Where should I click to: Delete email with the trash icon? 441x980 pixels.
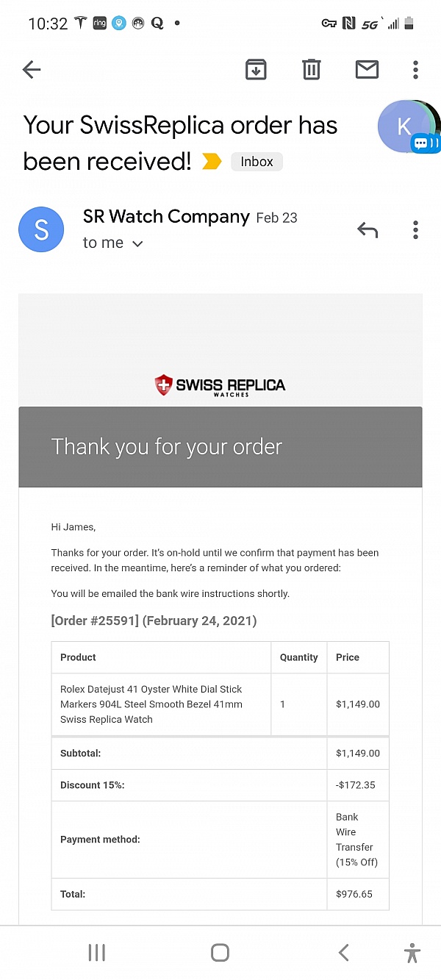[312, 70]
